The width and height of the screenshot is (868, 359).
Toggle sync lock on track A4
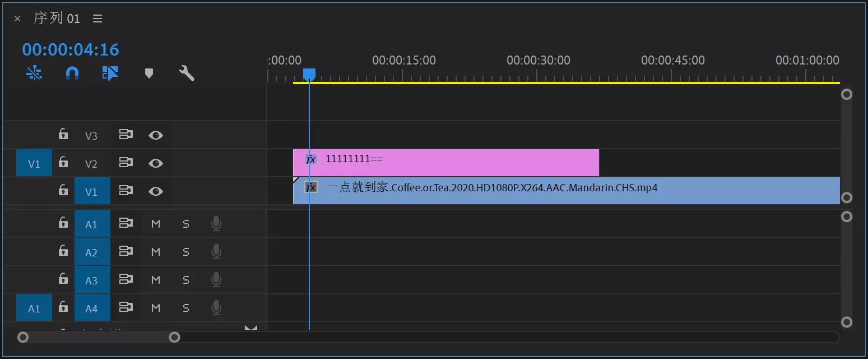[x=126, y=307]
